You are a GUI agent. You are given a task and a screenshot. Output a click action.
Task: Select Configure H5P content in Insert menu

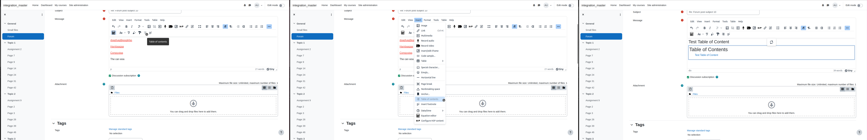pos(430,121)
